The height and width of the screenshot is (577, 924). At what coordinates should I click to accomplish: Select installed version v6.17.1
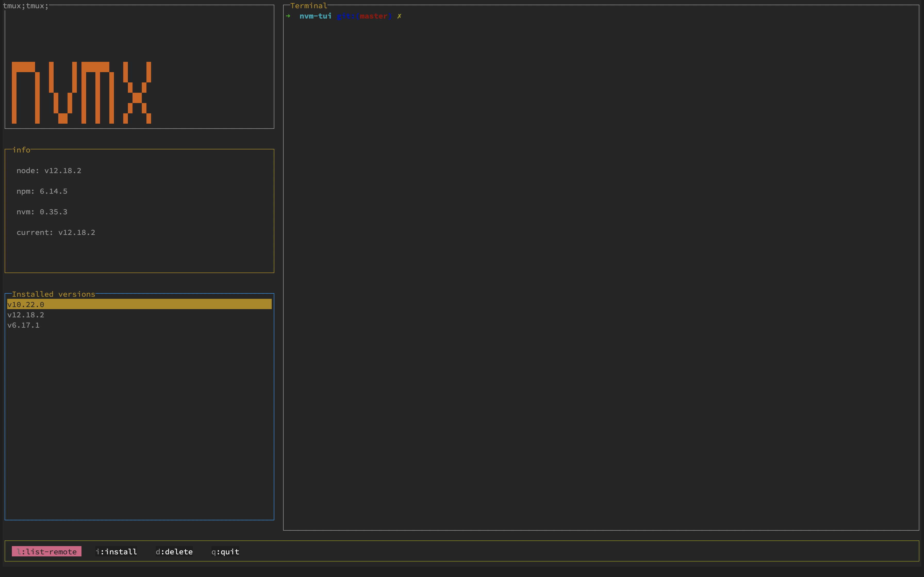[x=24, y=325]
